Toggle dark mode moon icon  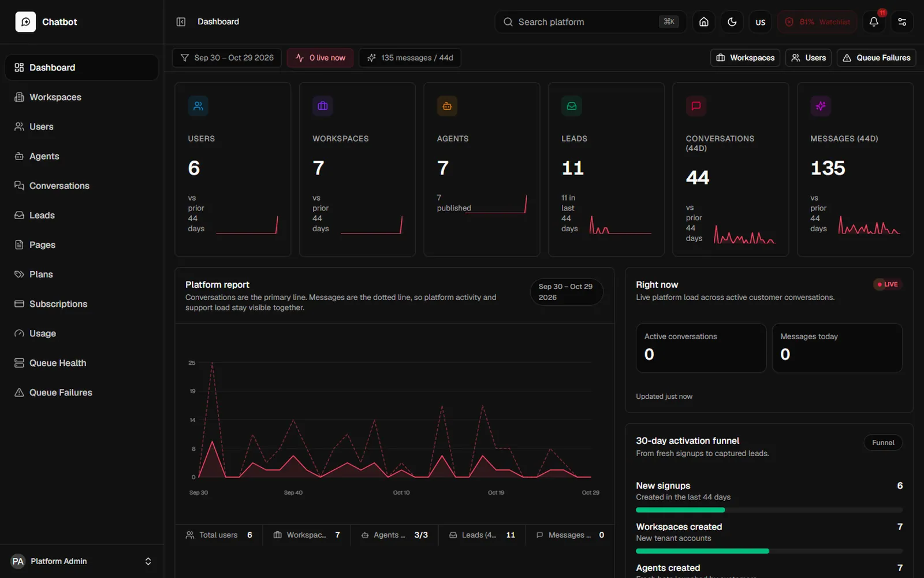coord(732,22)
